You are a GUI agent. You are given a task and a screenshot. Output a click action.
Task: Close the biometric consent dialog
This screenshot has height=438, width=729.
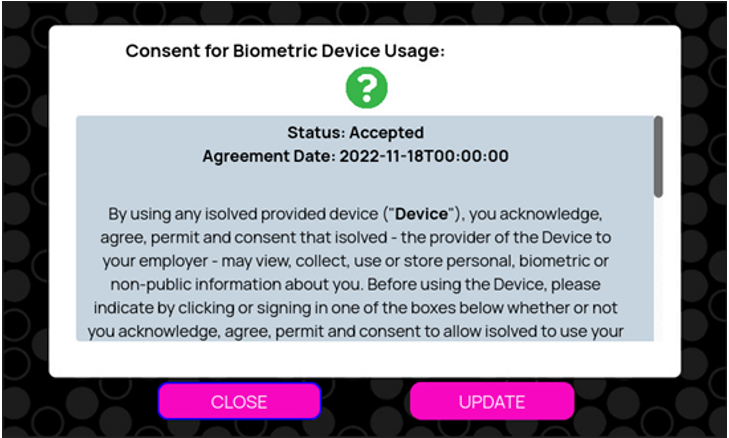[239, 401]
